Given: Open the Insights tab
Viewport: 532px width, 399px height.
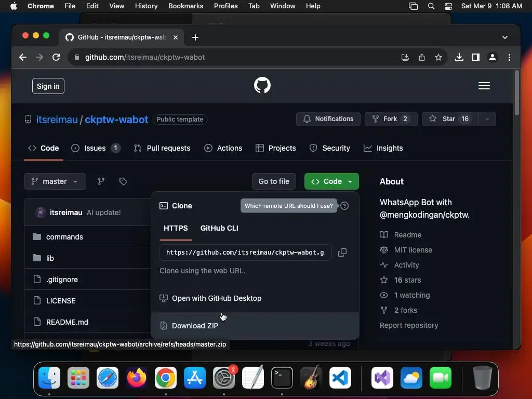Looking at the screenshot, I should tap(383, 148).
